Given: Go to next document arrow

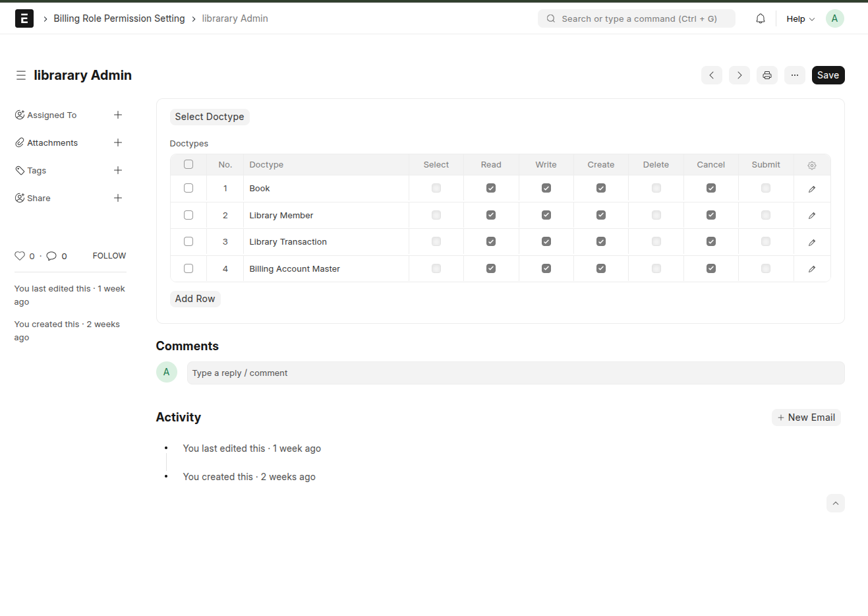Looking at the screenshot, I should coord(739,75).
